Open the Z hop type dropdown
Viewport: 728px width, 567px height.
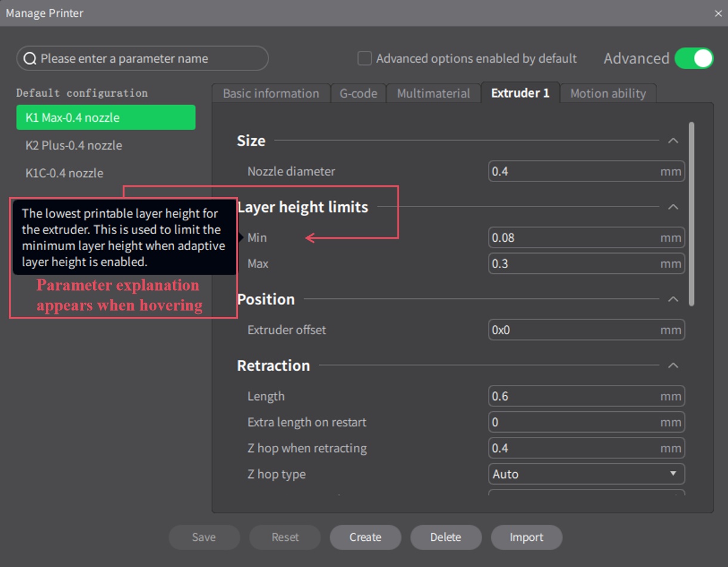pos(586,474)
